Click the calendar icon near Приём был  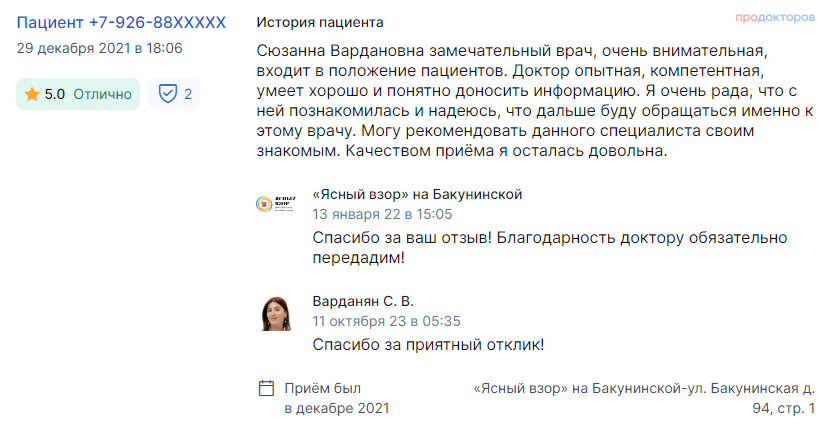pyautogui.click(x=266, y=388)
